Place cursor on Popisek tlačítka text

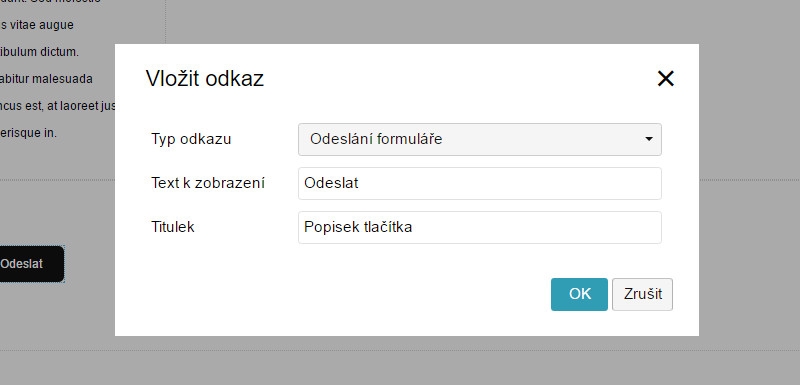point(358,227)
